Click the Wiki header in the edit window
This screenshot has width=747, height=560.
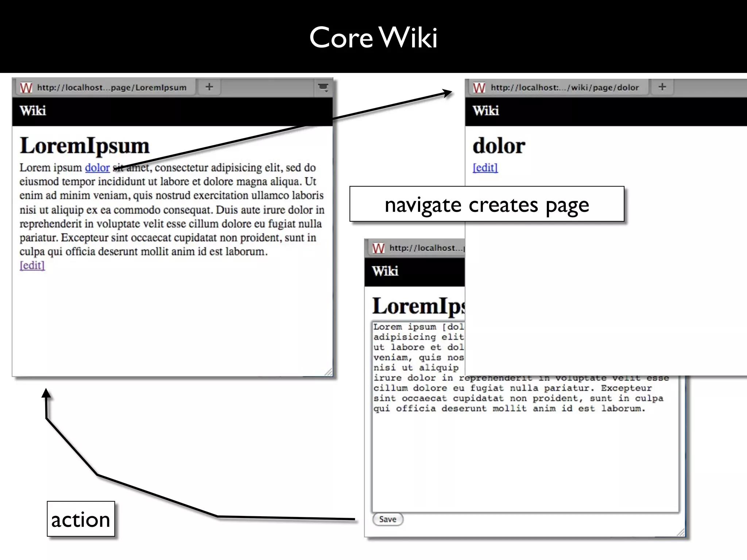(x=385, y=271)
